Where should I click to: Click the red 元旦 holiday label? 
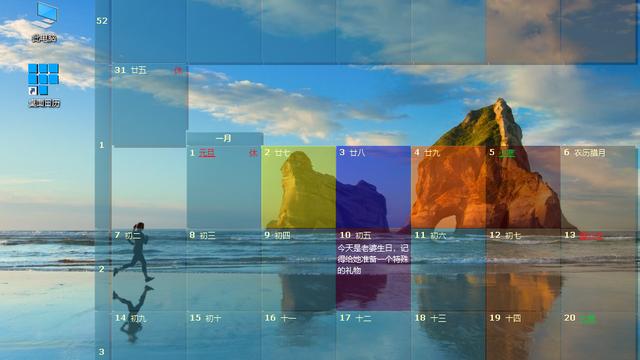click(x=207, y=153)
